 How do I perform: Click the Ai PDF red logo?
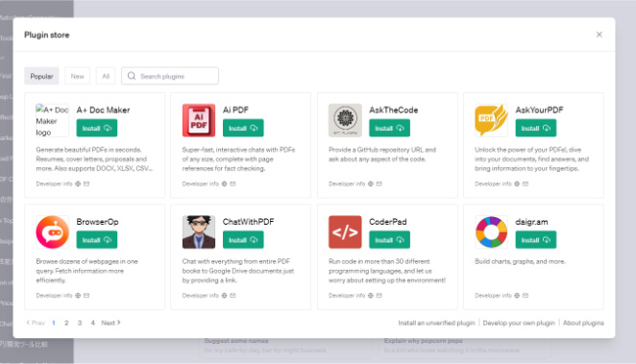click(x=199, y=120)
